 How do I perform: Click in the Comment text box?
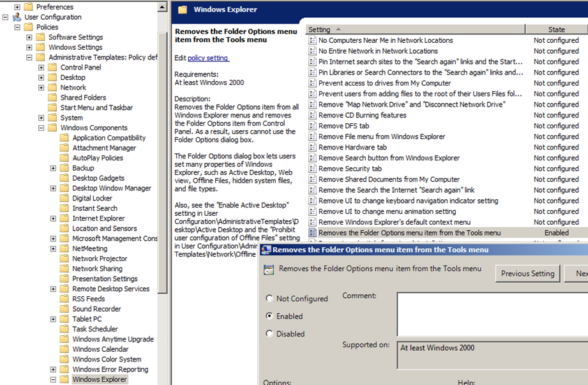click(492, 314)
